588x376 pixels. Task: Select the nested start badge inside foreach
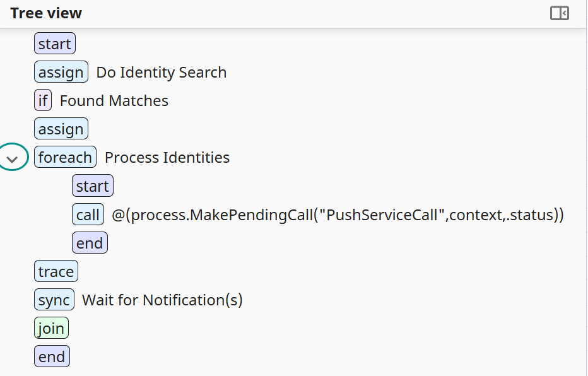(92, 185)
